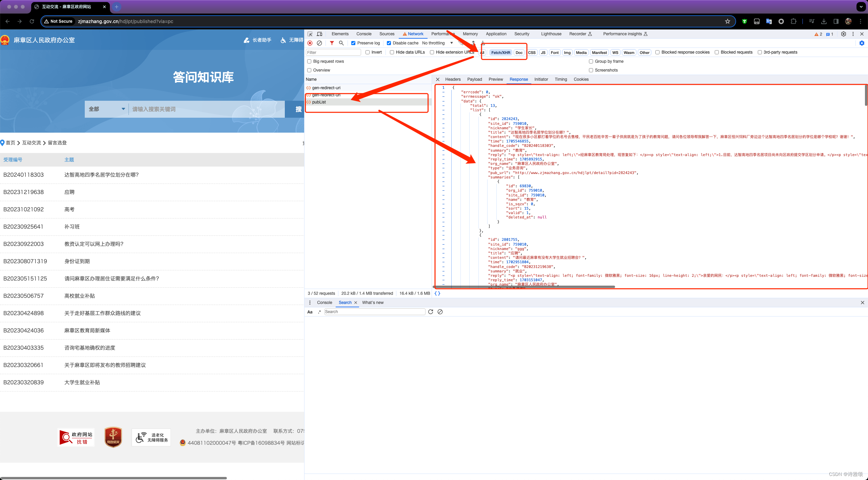
Task: Open Chrome downloads icon
Action: click(x=824, y=21)
